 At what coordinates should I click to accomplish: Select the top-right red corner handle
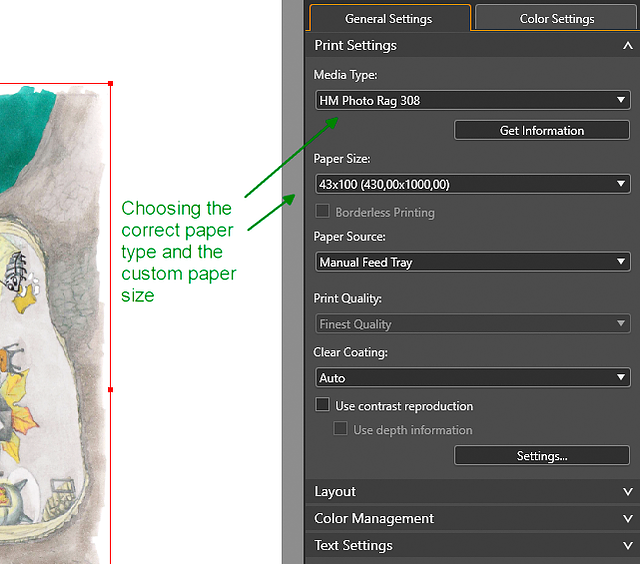110,84
